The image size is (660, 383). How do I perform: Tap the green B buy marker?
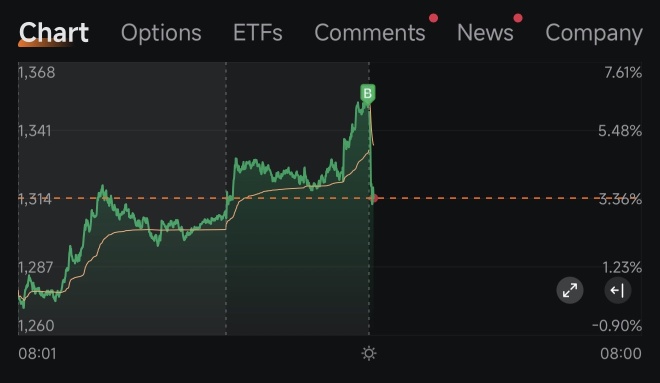[x=367, y=93]
